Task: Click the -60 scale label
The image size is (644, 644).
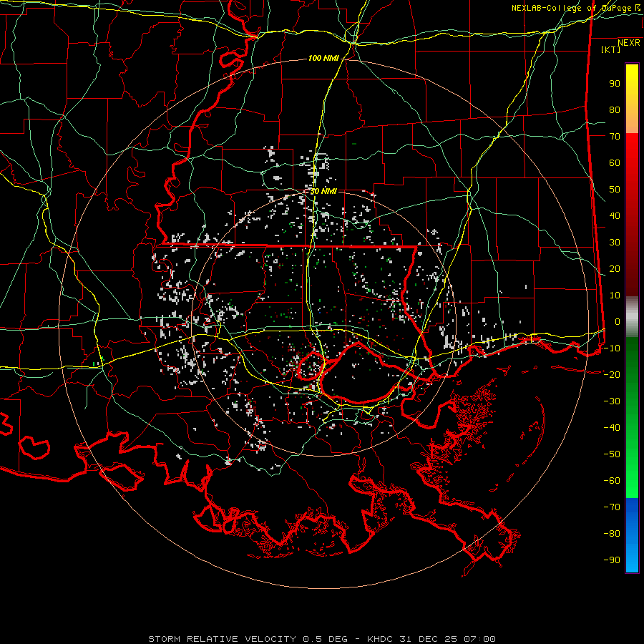Action: pos(612,481)
